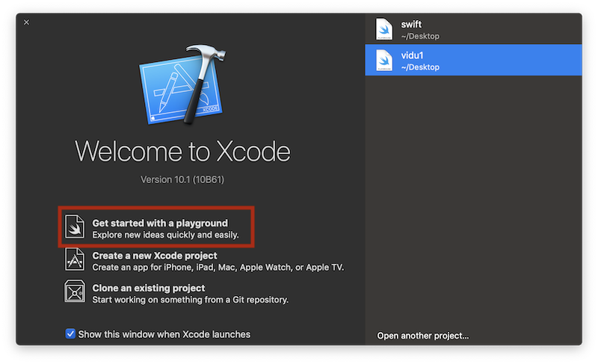Click the swift file icon in the recent list

tap(384, 29)
